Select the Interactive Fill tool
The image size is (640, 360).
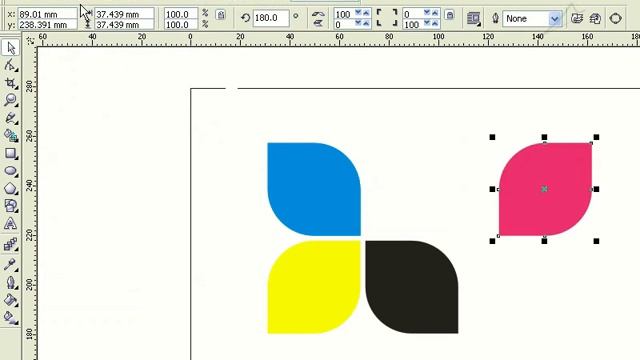(x=10, y=317)
